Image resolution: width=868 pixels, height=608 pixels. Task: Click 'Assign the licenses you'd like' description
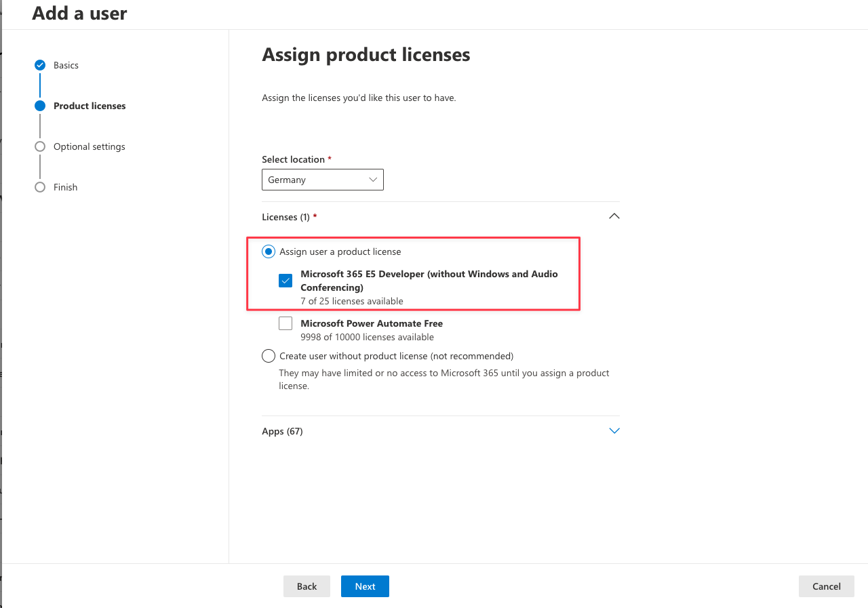(359, 98)
